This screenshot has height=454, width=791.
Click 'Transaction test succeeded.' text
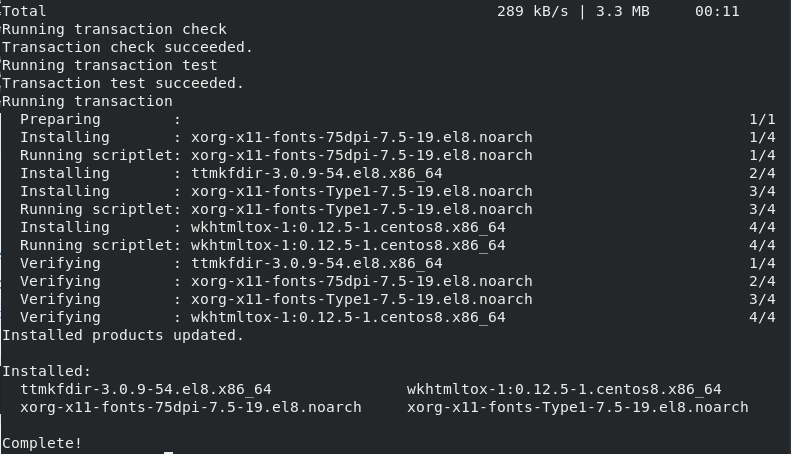click(x=123, y=83)
